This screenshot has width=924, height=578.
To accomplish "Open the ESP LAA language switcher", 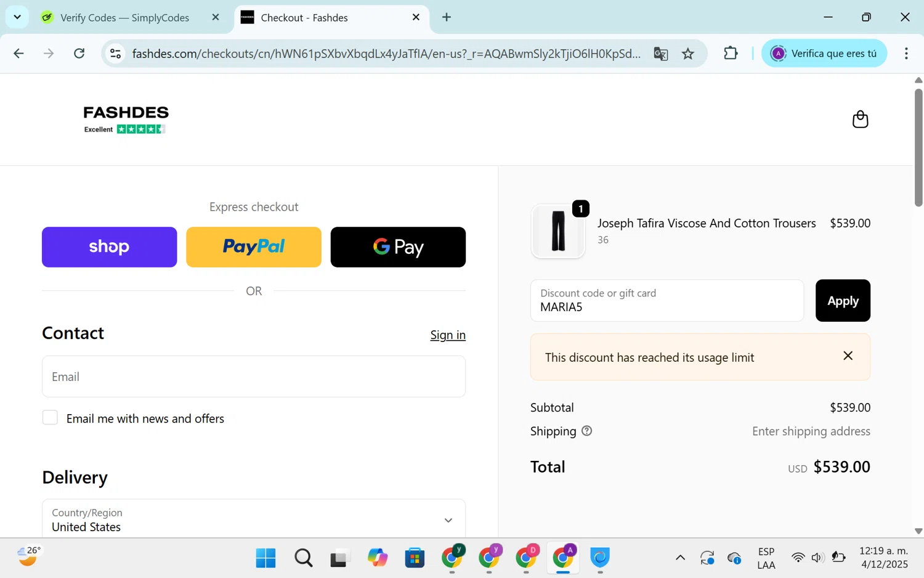I will pyautogui.click(x=766, y=558).
